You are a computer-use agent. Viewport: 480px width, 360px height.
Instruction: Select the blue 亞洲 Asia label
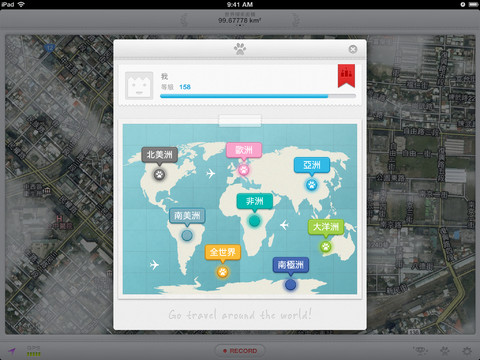coord(312,165)
